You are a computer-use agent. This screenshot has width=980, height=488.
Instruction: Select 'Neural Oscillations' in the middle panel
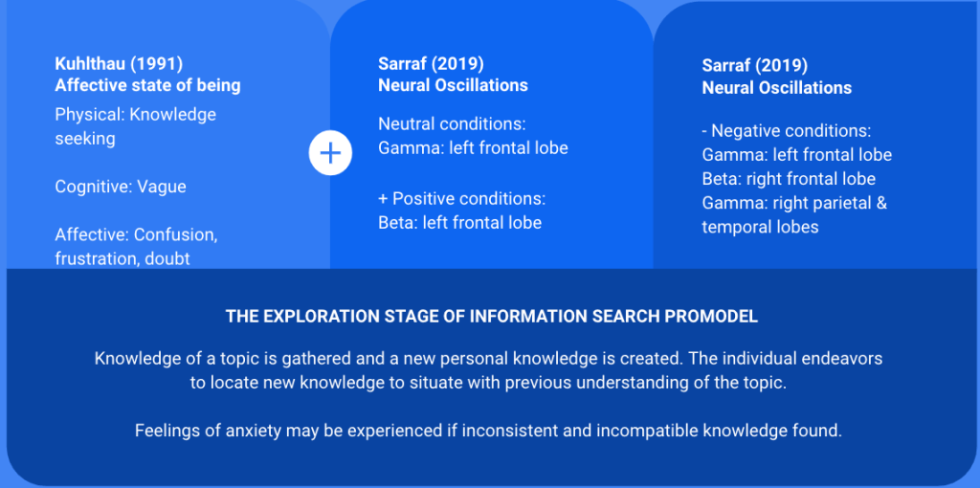click(x=453, y=85)
